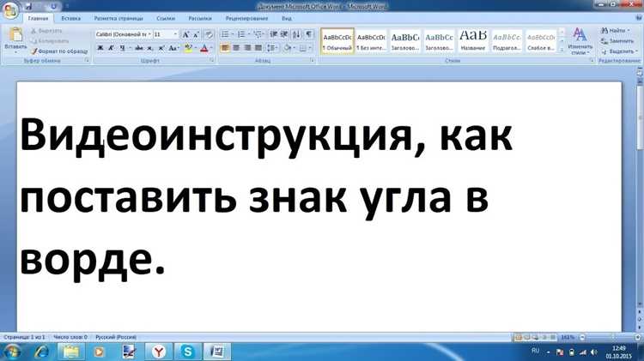Apply the yellow text highlight color
The height and width of the screenshot is (361, 644).
click(x=188, y=48)
